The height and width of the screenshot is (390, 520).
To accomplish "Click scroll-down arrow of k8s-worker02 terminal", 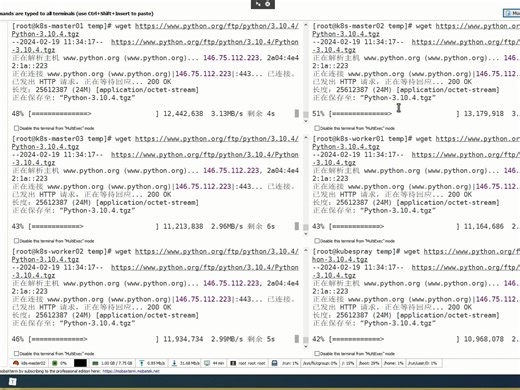I will point(306,347).
